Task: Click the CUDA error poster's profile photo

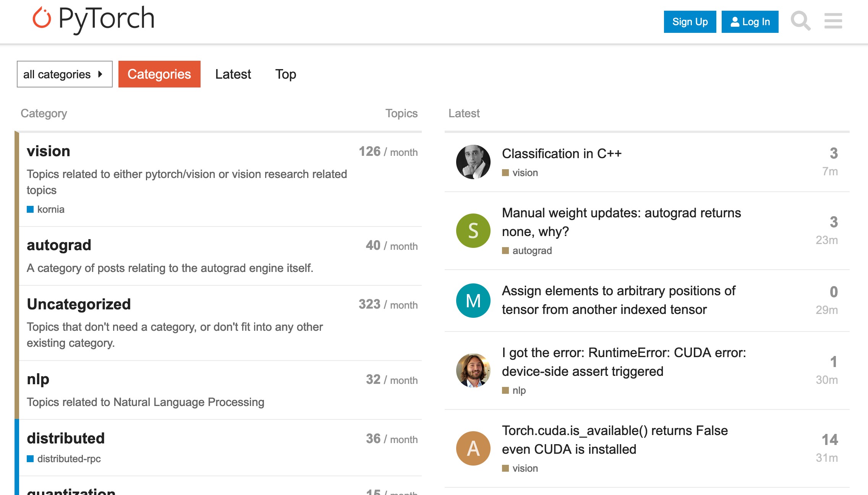Action: coord(473,370)
